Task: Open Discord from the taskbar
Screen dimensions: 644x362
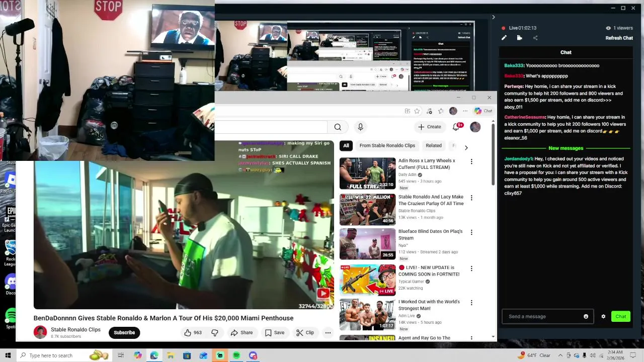Action: coord(253,355)
